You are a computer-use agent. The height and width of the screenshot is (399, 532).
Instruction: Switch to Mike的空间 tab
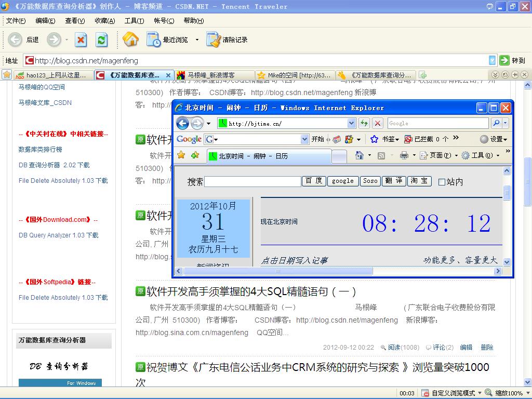(x=295, y=75)
